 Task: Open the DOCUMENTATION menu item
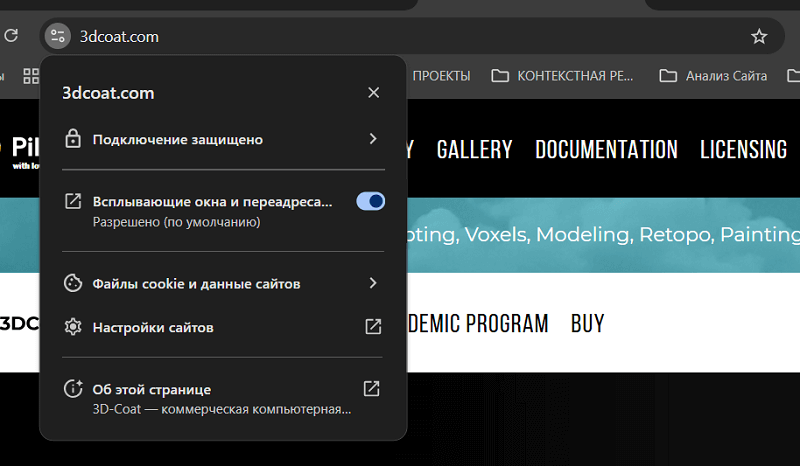tap(606, 150)
